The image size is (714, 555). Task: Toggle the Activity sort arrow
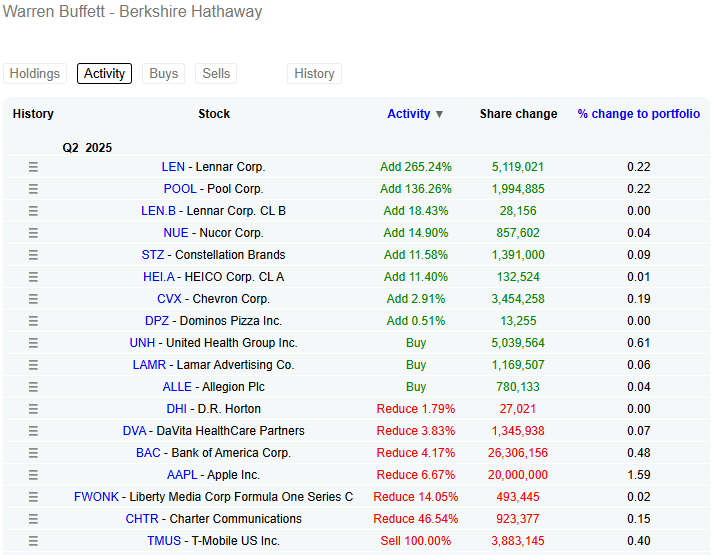[x=439, y=114]
